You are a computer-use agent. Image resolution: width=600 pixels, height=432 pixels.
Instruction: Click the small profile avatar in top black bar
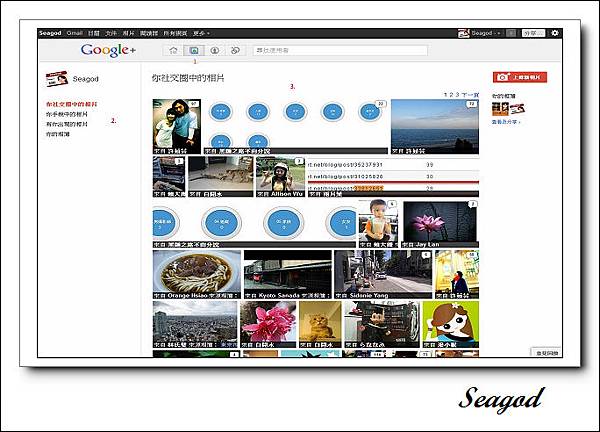pyautogui.click(x=463, y=33)
